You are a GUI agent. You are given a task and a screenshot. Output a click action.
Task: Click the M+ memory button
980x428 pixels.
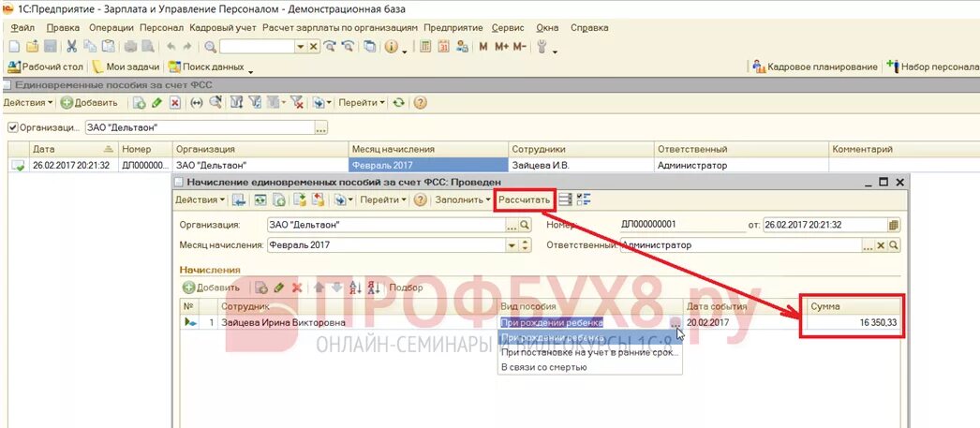click(x=501, y=47)
